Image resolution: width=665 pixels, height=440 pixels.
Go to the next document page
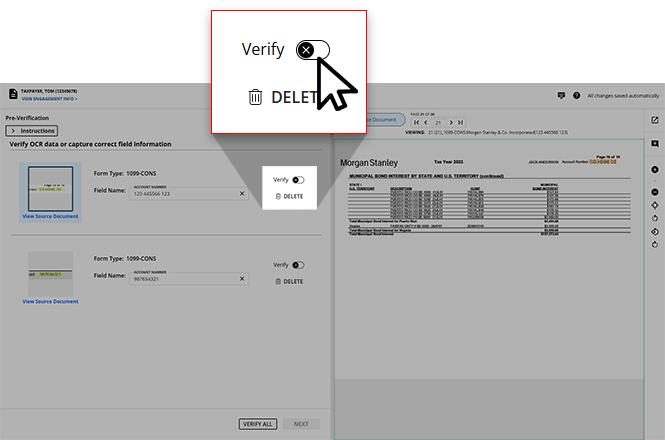click(451, 123)
